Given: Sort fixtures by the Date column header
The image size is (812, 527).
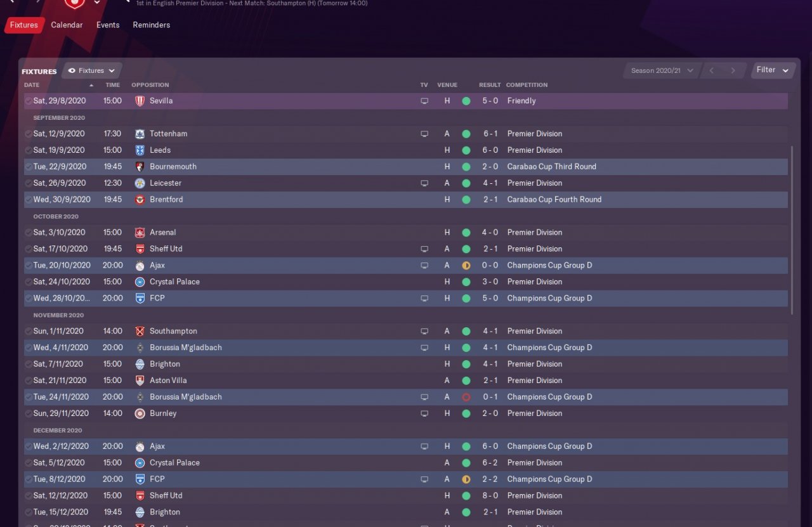Looking at the screenshot, I should coord(32,85).
